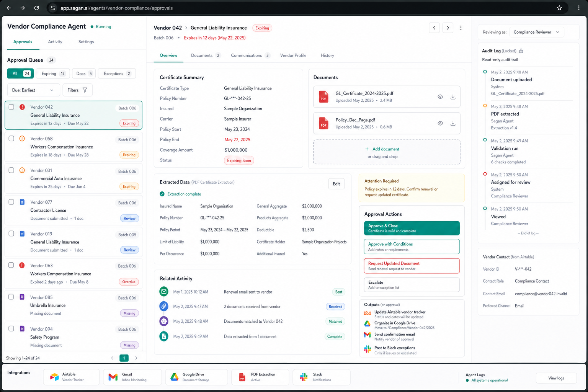Click Approve & Close button
The width and height of the screenshot is (588, 392).
click(x=412, y=228)
